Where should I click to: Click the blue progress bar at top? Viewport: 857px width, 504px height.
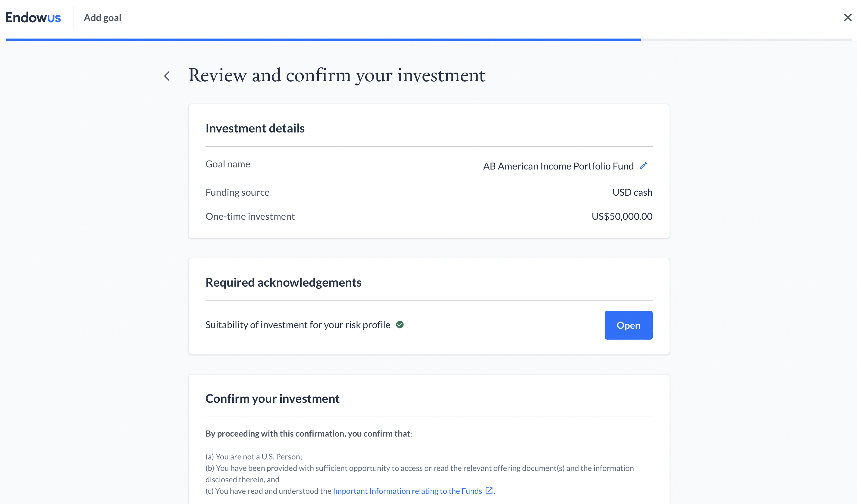[x=323, y=40]
